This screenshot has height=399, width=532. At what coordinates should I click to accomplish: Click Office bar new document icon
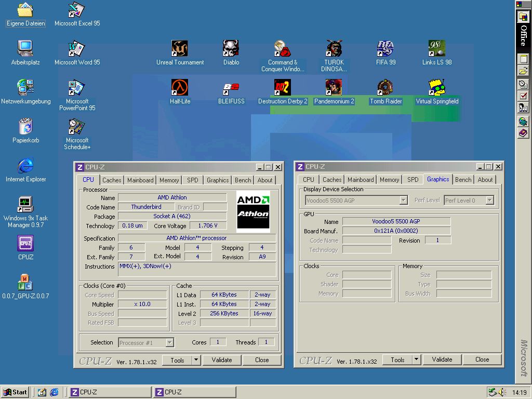coord(523,59)
